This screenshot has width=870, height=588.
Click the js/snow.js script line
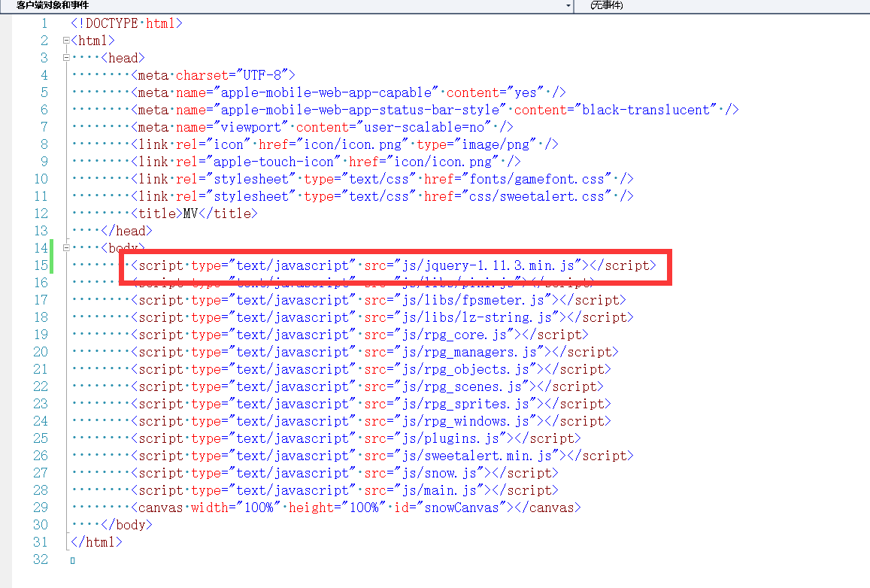click(x=344, y=473)
